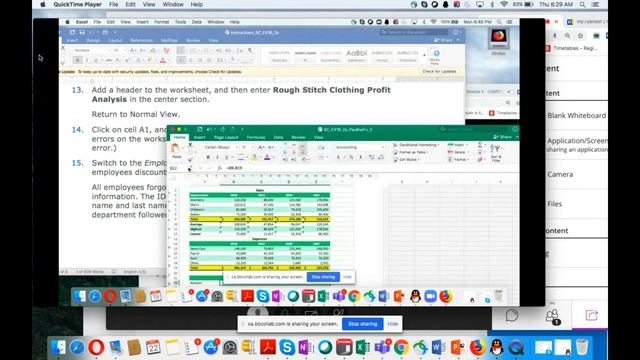Screen dimensions: 640x360
Task: Open Microsoft Word from the bottom dock
Action: point(438,347)
